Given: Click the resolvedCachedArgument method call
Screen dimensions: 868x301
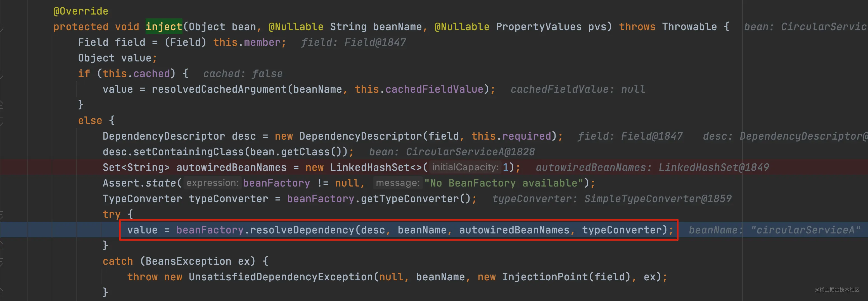Looking at the screenshot, I should click(219, 89).
